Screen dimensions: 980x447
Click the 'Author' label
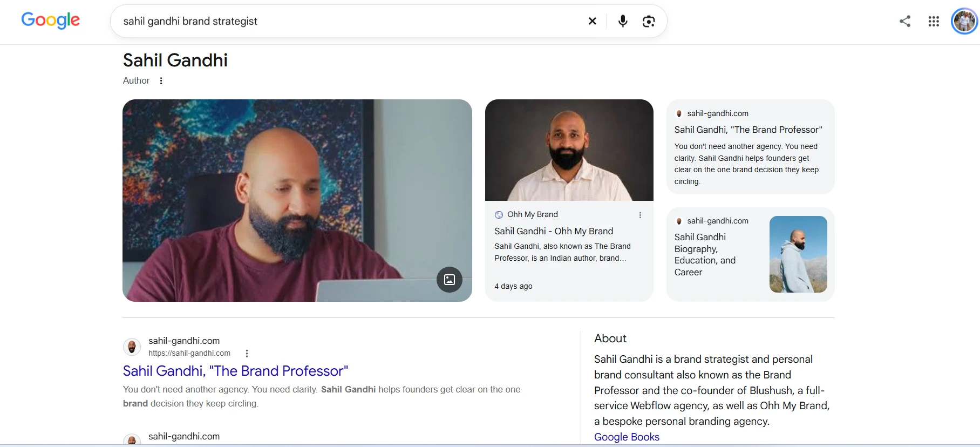[136, 80]
